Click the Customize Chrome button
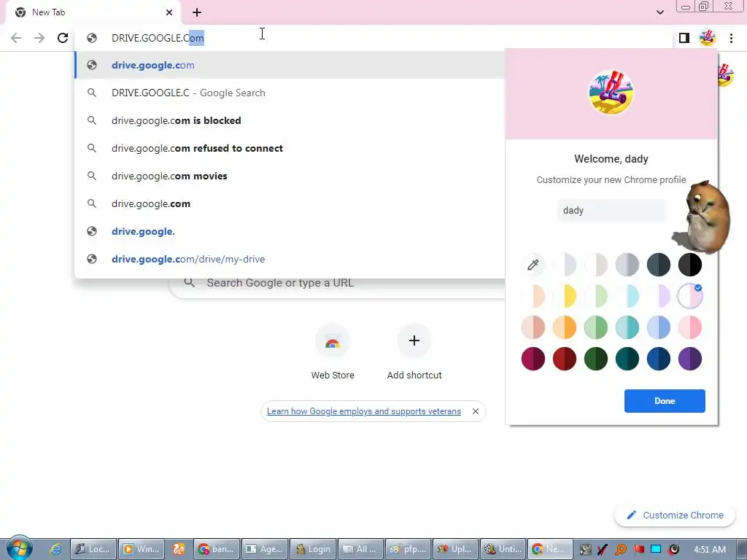The width and height of the screenshot is (747, 560). 675,516
